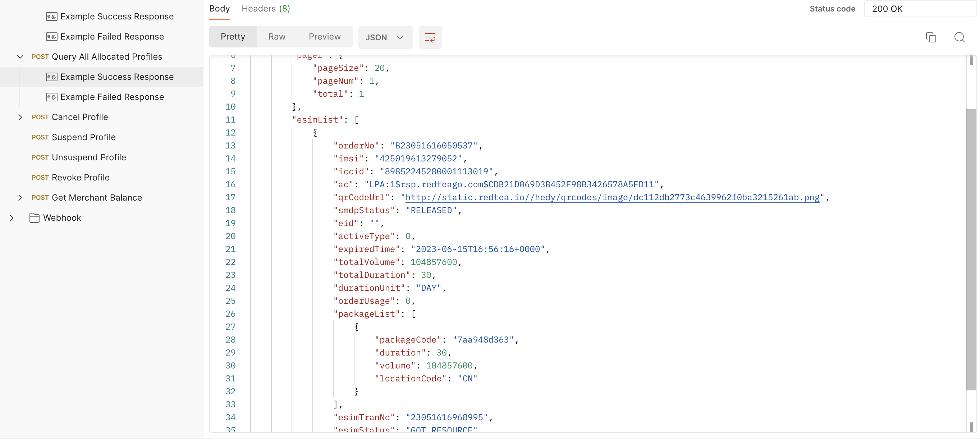This screenshot has width=980, height=440.
Task: Click the e.g. icon beside topmost Example Success Response
Action: (52, 16)
